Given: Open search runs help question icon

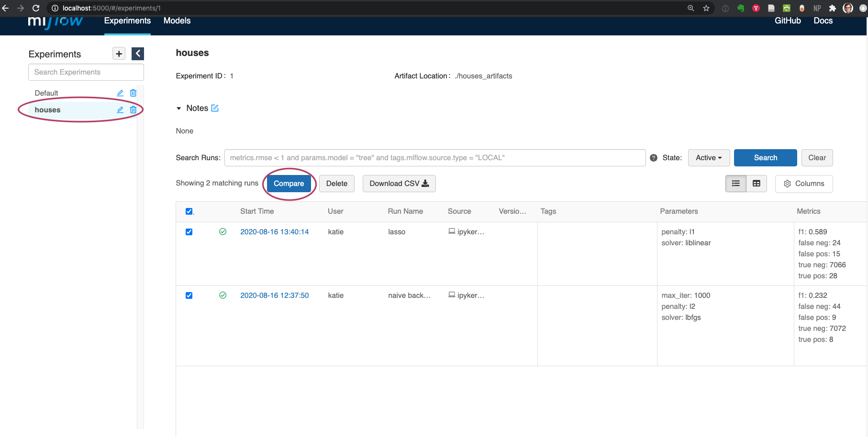Looking at the screenshot, I should coord(654,158).
